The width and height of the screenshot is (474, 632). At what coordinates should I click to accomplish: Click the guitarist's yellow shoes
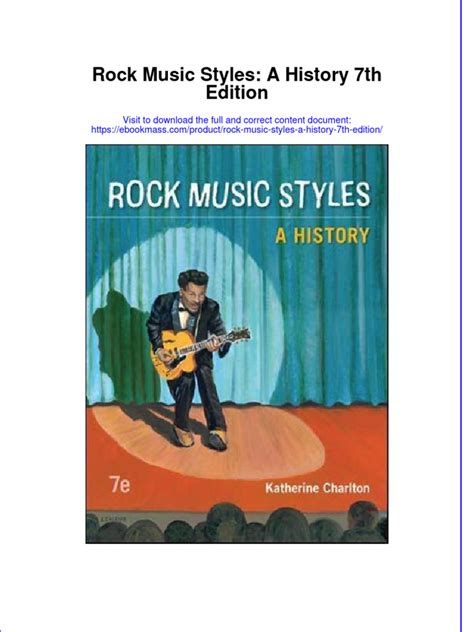coord(201,438)
